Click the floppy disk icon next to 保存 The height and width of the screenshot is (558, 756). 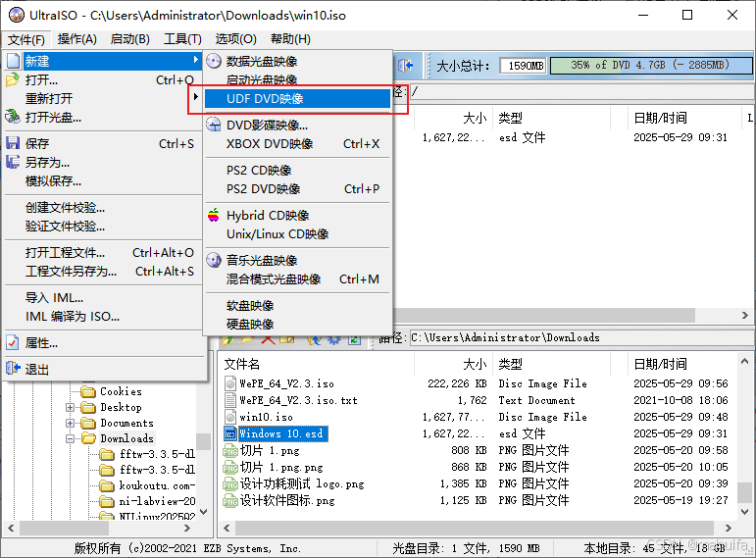(13, 143)
